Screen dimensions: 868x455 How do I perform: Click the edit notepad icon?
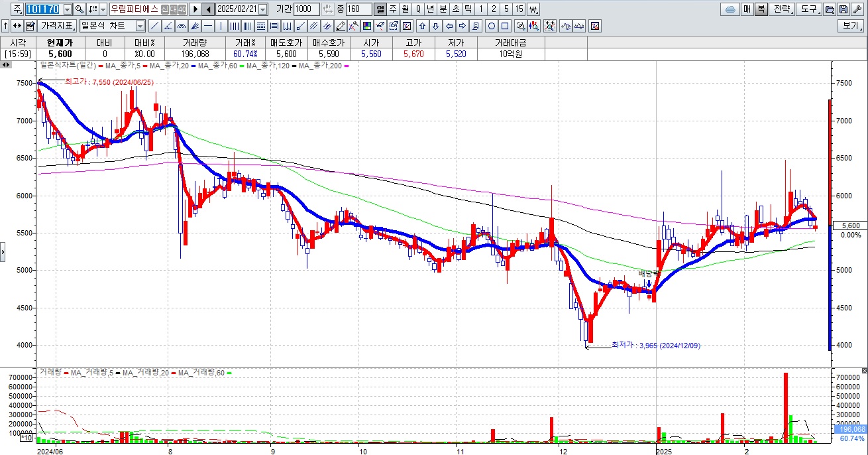click(30, 26)
